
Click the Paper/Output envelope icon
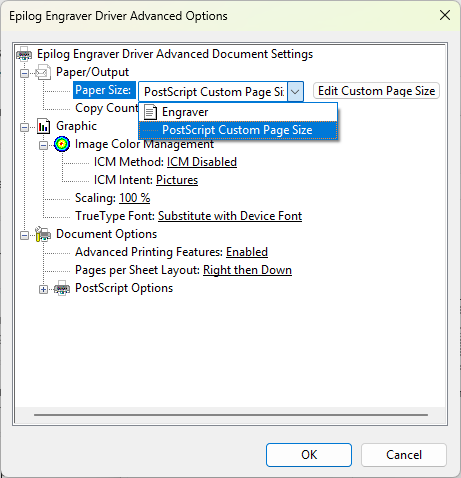[43, 72]
